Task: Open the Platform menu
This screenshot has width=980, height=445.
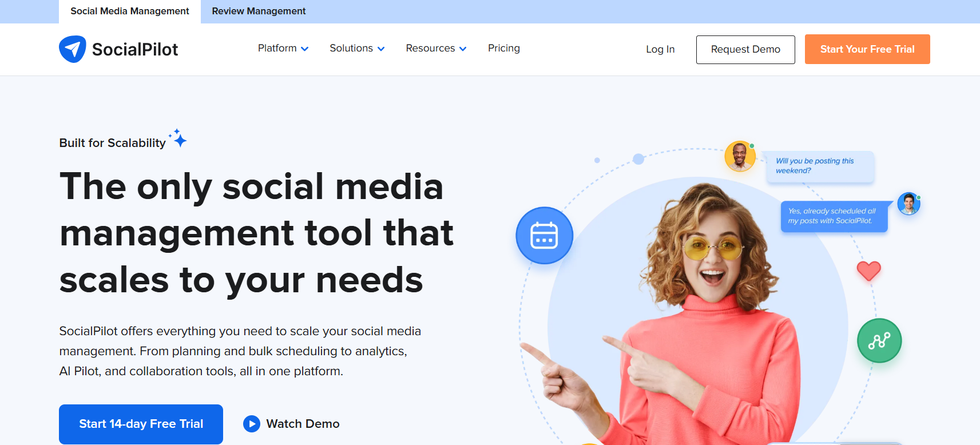Action: pos(283,49)
